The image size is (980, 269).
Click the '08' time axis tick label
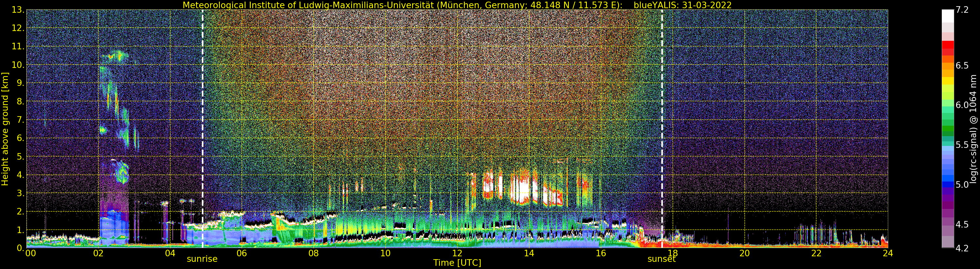point(313,253)
